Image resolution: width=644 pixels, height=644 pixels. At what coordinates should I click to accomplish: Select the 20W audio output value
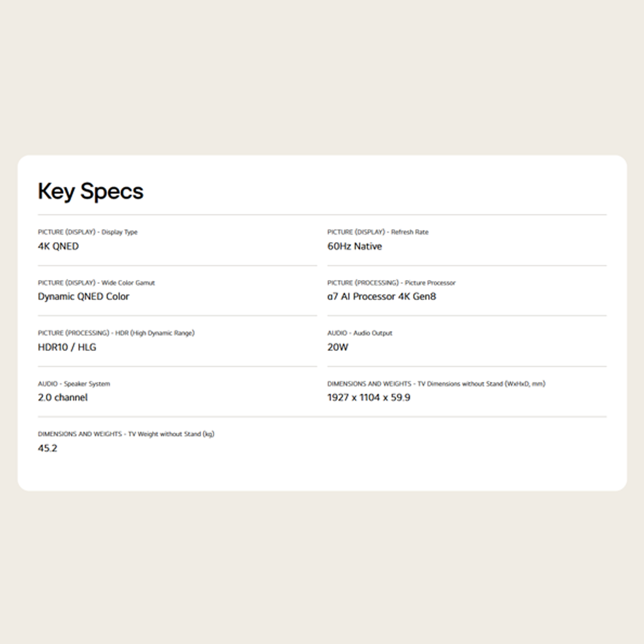(x=337, y=347)
